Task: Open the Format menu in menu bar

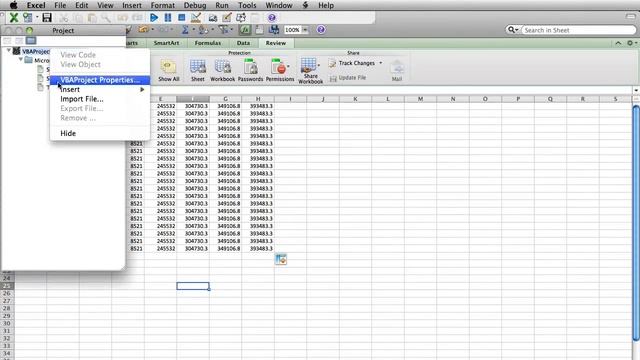Action: point(162,5)
